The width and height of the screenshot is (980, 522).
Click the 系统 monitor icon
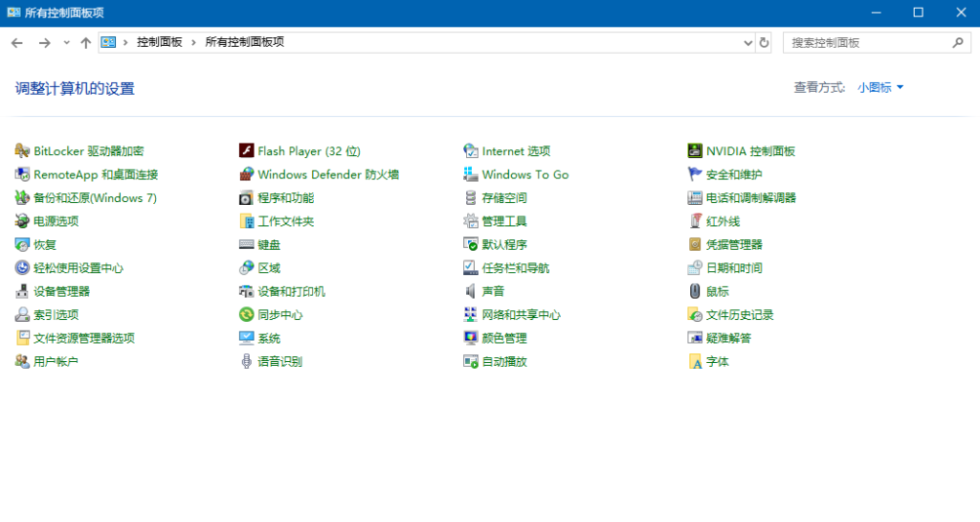click(246, 338)
